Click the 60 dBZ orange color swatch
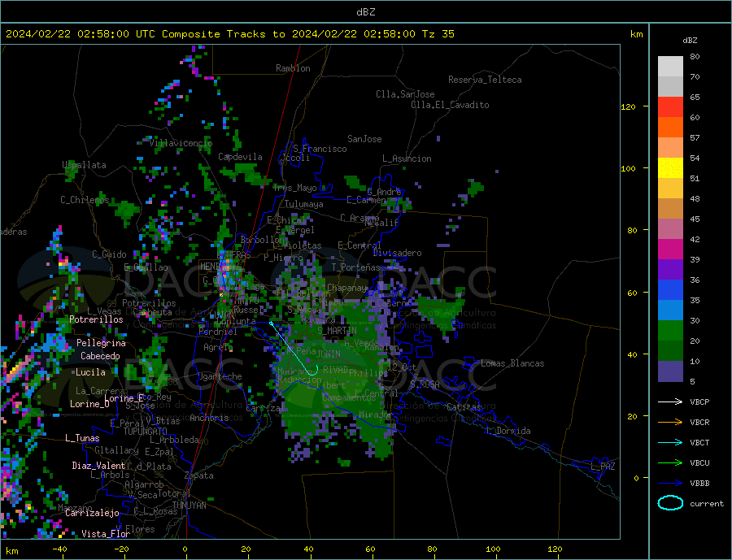 [x=670, y=128]
